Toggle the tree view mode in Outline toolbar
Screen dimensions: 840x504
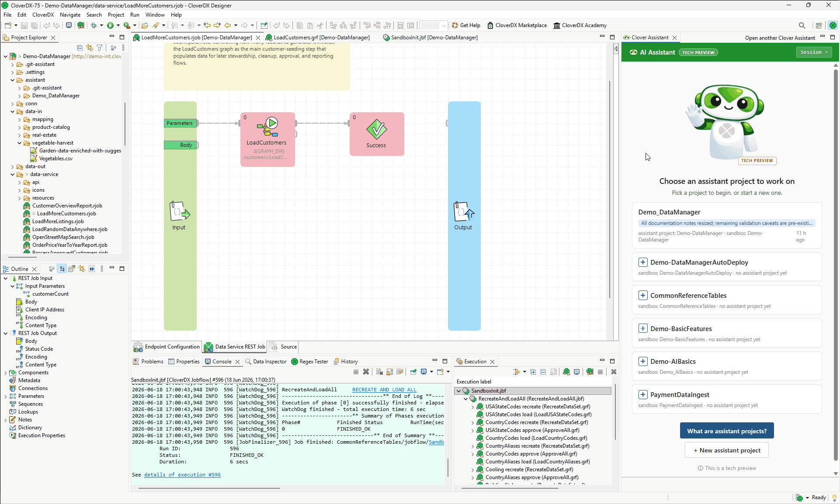coord(62,269)
